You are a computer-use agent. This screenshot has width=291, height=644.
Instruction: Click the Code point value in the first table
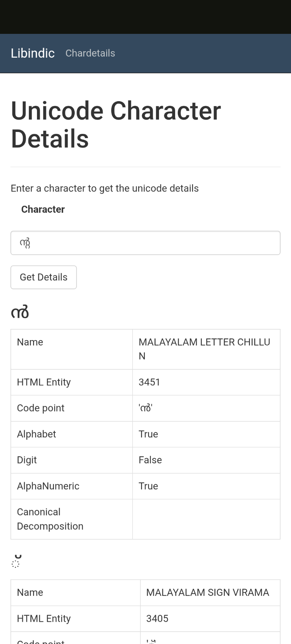tap(145, 408)
